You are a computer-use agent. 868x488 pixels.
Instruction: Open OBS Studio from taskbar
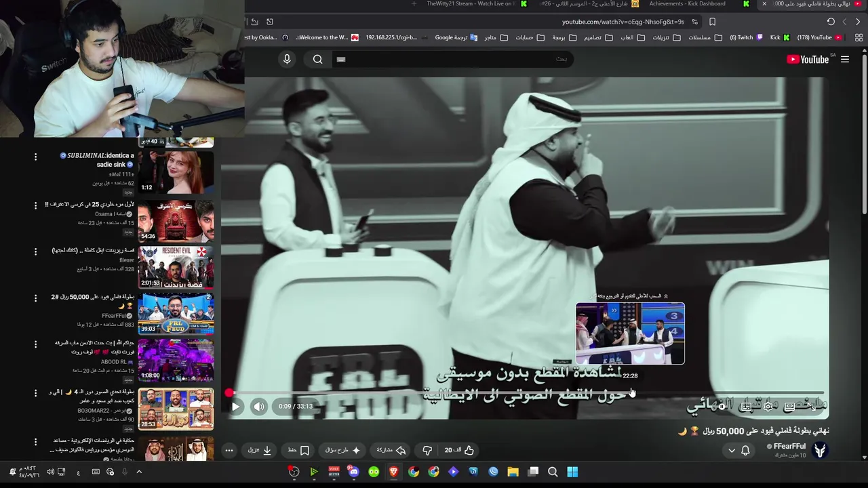click(x=294, y=472)
